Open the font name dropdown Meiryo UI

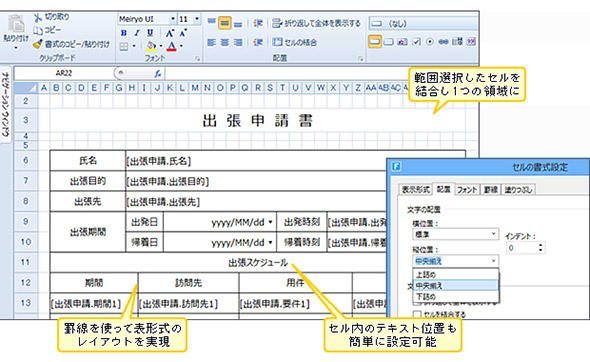pyautogui.click(x=172, y=19)
